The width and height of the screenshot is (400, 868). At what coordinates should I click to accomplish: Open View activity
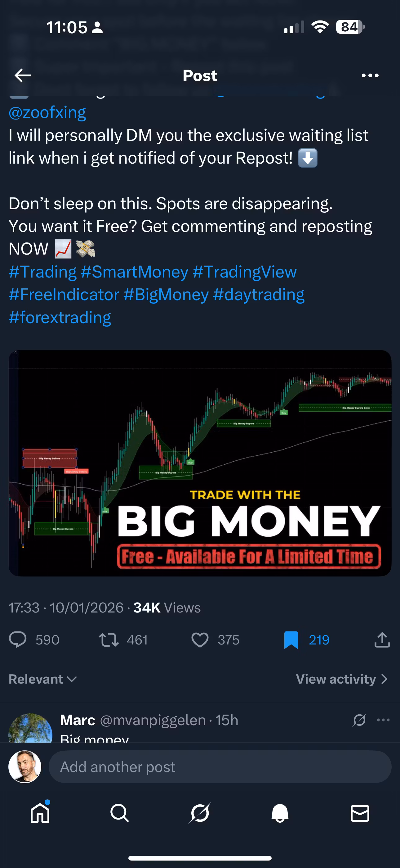coord(341,679)
